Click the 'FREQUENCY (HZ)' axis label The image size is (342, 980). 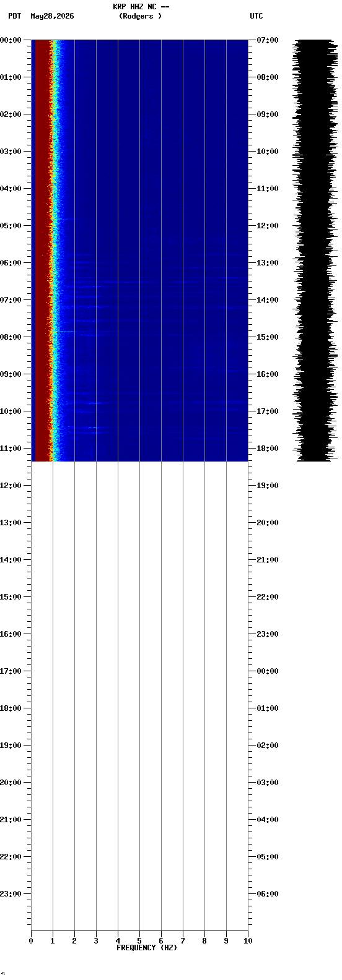(x=147, y=948)
